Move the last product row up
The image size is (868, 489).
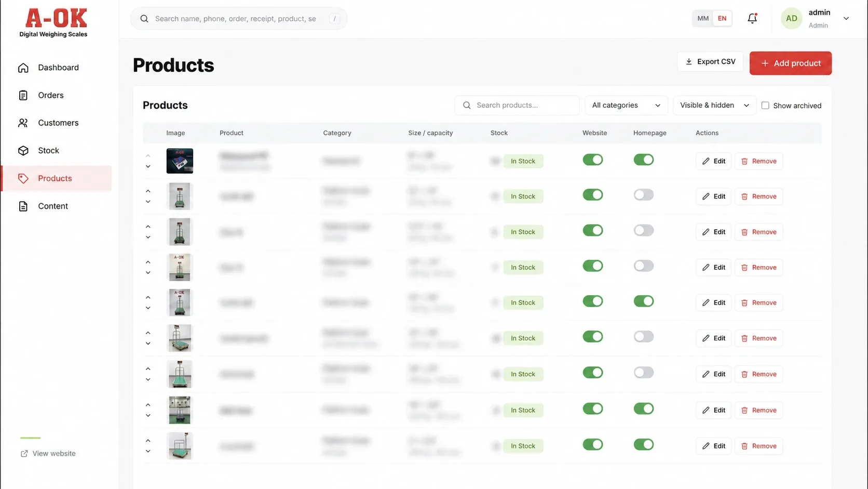[x=148, y=441]
